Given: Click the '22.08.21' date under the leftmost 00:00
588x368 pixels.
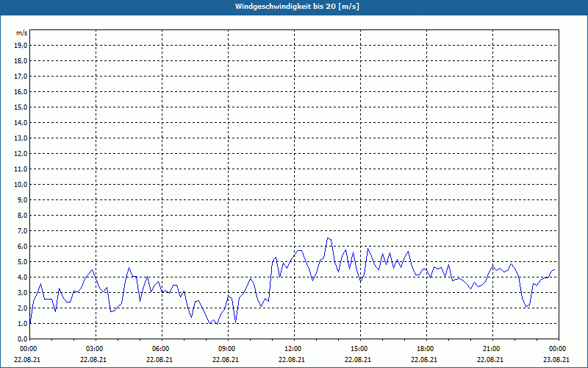Looking at the screenshot, I should [27, 360].
